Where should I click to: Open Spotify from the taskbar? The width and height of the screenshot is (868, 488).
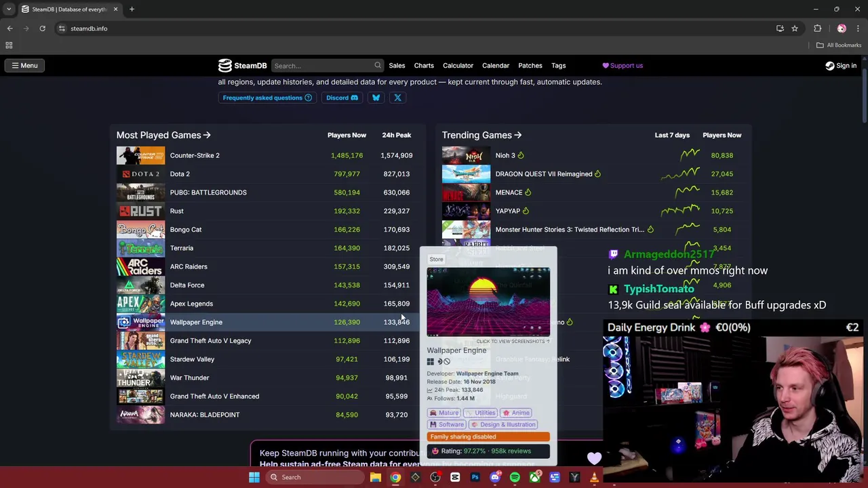(x=515, y=477)
